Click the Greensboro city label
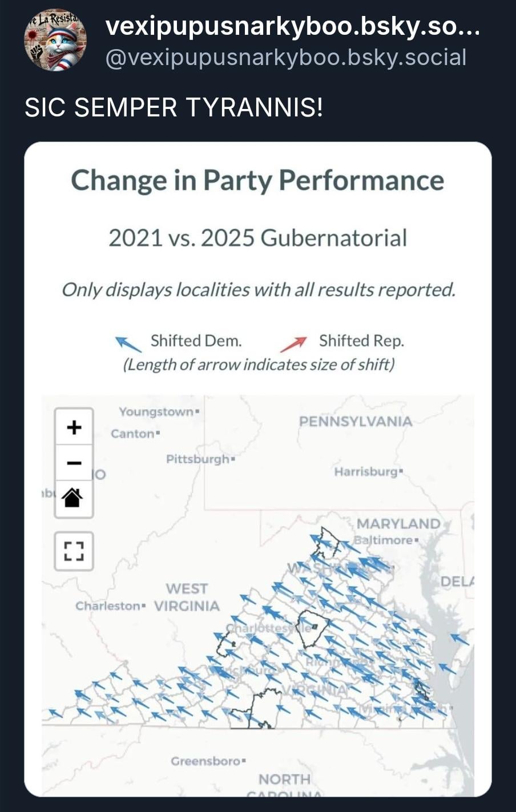This screenshot has height=812, width=516. [205, 761]
